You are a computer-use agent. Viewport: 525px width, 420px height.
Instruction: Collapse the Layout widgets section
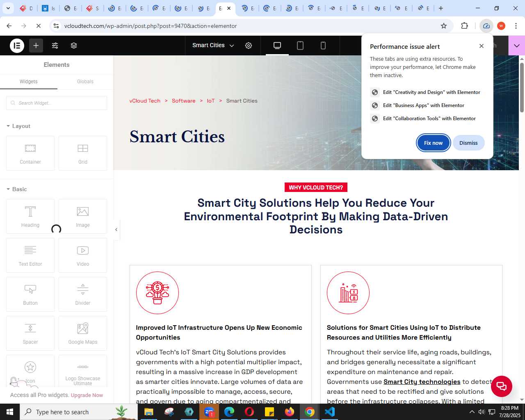(x=18, y=126)
